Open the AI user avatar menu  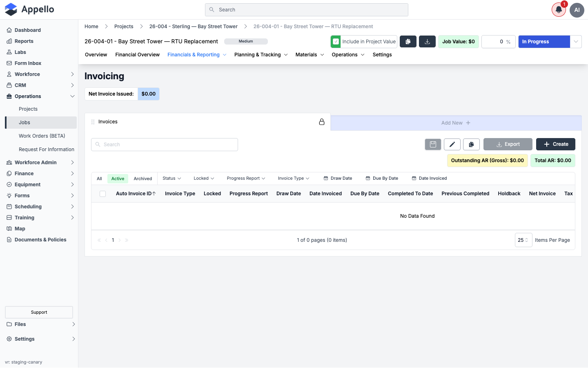point(577,10)
